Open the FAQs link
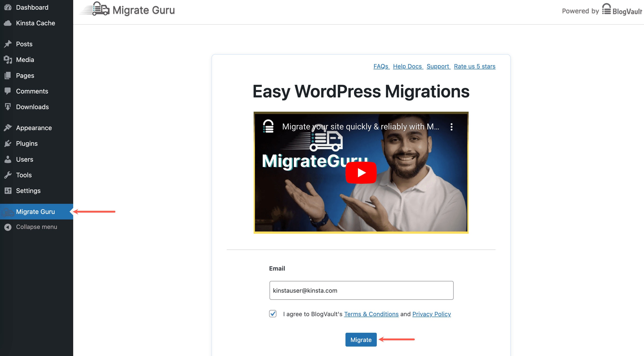644x356 pixels. (x=381, y=66)
